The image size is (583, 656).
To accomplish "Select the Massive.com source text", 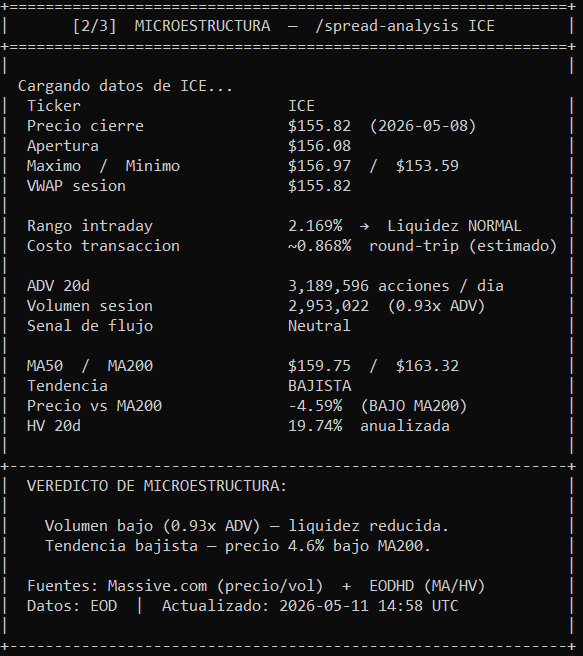I will [x=157, y=586].
